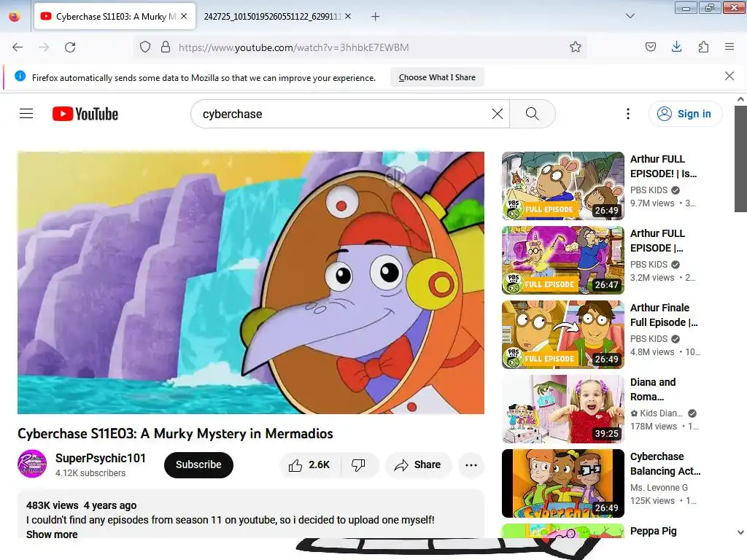Click the page scrollbar up arrow
Image resolution: width=747 pixels, height=560 pixels.
click(x=740, y=99)
